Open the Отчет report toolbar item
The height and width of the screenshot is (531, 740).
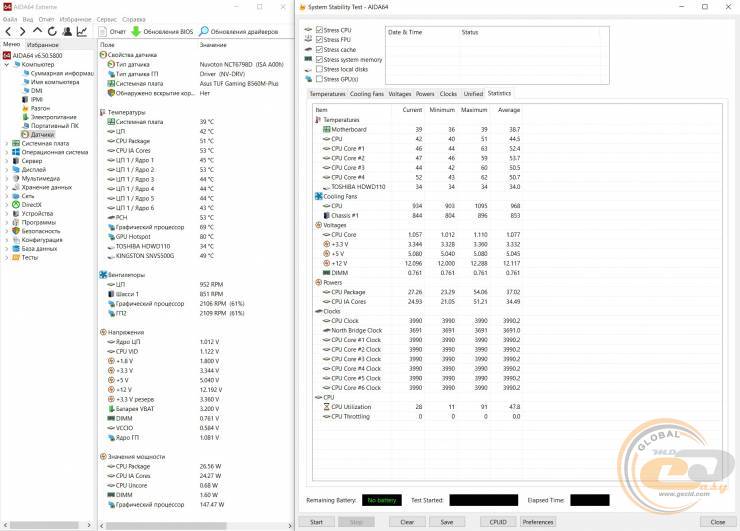(x=112, y=32)
